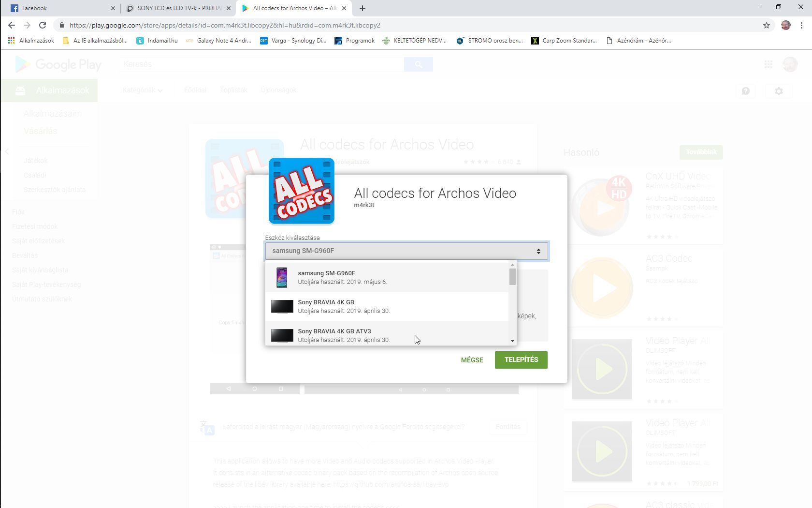Open the STROMO orosz ben... bookmark
This screenshot has width=812, height=508.
490,41
